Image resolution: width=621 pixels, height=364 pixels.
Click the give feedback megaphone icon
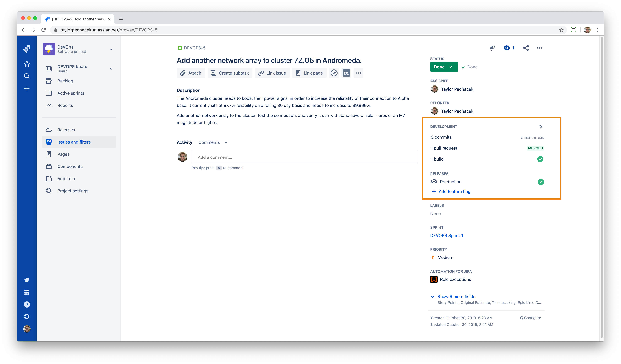click(492, 48)
